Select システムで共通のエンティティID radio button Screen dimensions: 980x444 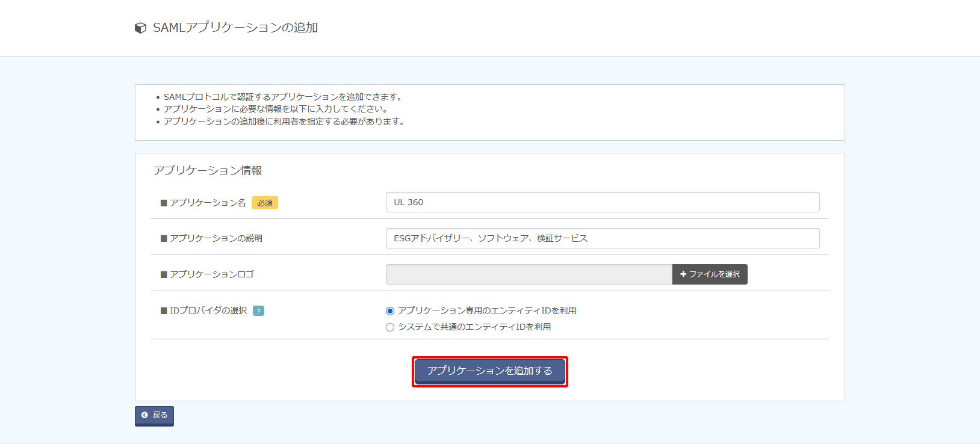390,327
